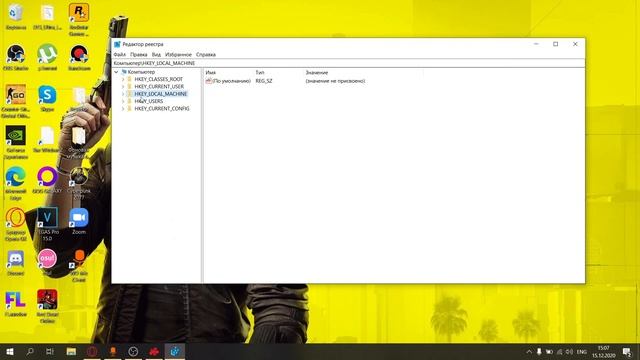The image size is (640, 360).
Task: Open the Вид menu
Action: point(156,54)
